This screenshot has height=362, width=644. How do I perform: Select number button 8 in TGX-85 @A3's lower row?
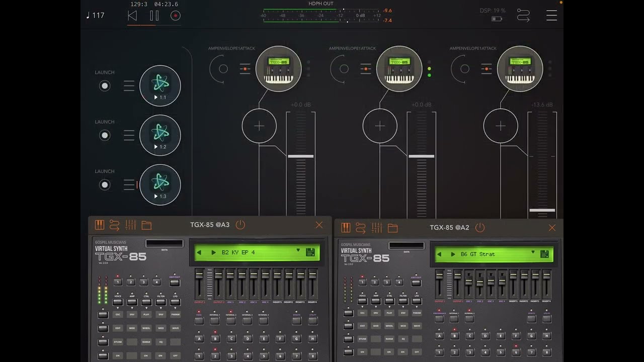[312, 356]
